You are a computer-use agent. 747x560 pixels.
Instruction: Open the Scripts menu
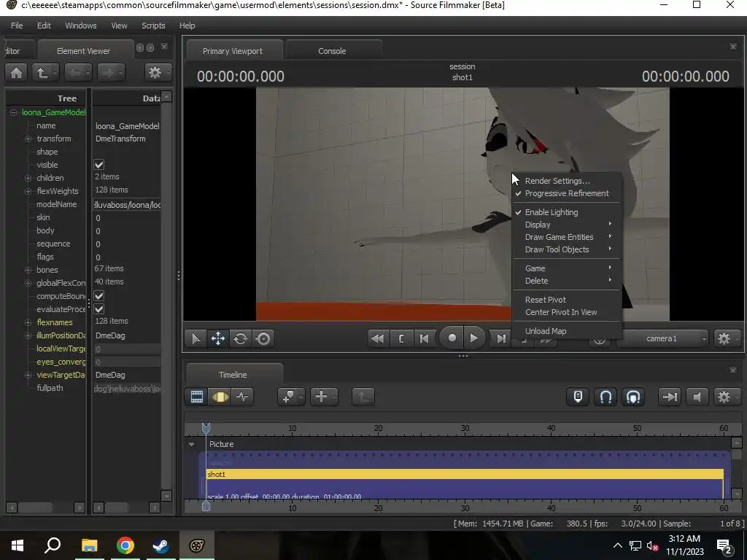(x=153, y=26)
